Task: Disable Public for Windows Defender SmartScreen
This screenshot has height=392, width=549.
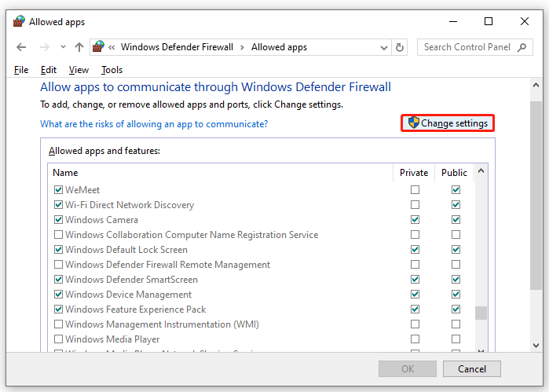Action: point(456,279)
